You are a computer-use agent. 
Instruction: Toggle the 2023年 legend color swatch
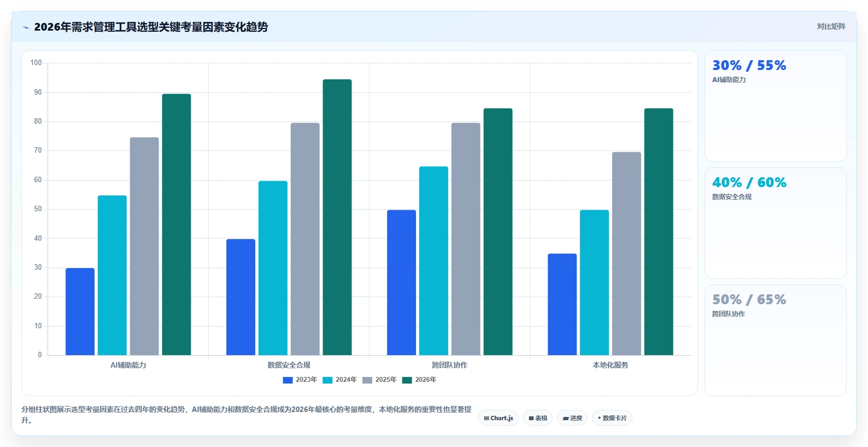tap(288, 380)
